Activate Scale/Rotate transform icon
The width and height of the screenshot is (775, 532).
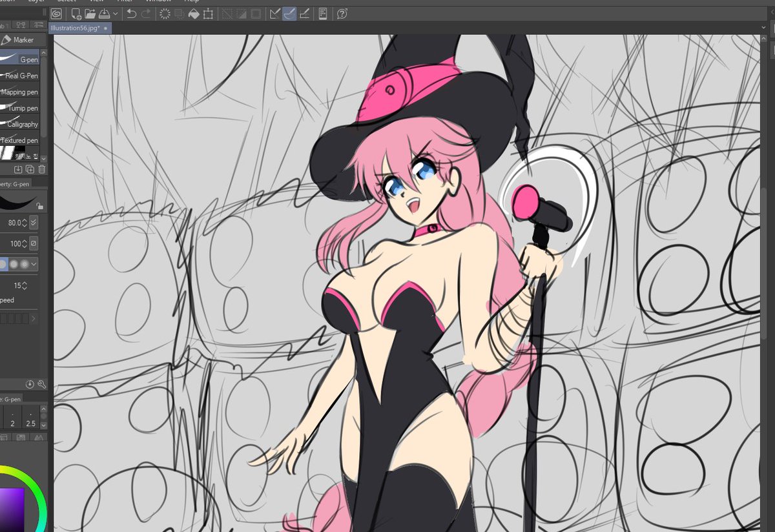point(208,14)
